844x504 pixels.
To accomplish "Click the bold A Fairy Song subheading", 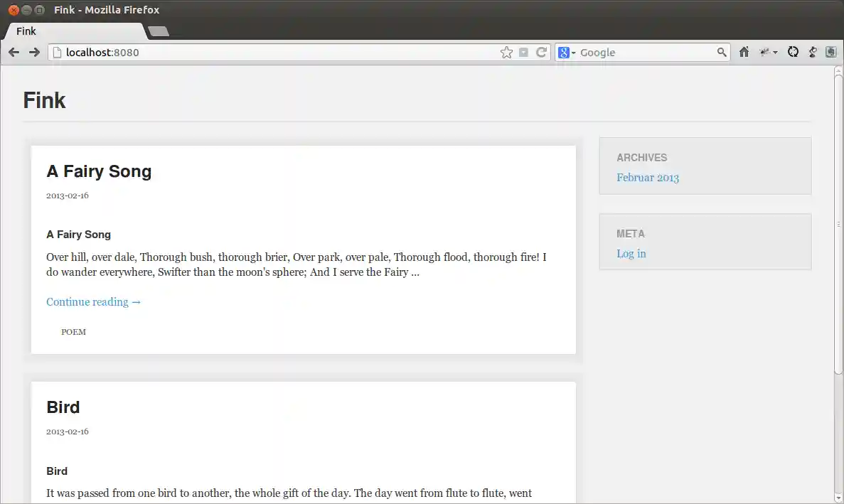I will [x=79, y=235].
